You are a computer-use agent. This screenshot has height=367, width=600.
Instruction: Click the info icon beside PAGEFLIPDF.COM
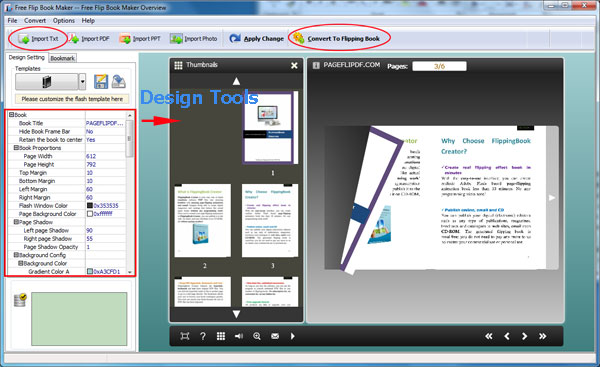[316, 65]
